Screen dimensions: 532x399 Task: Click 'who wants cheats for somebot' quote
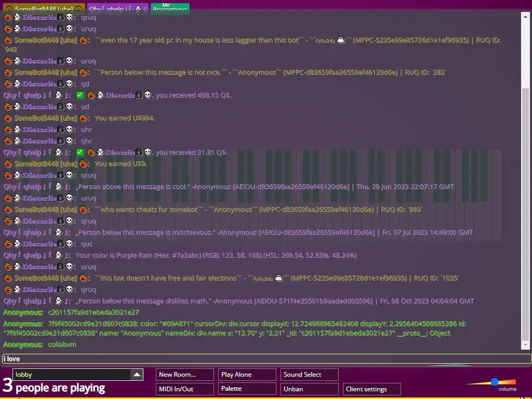pyautogui.click(x=259, y=209)
